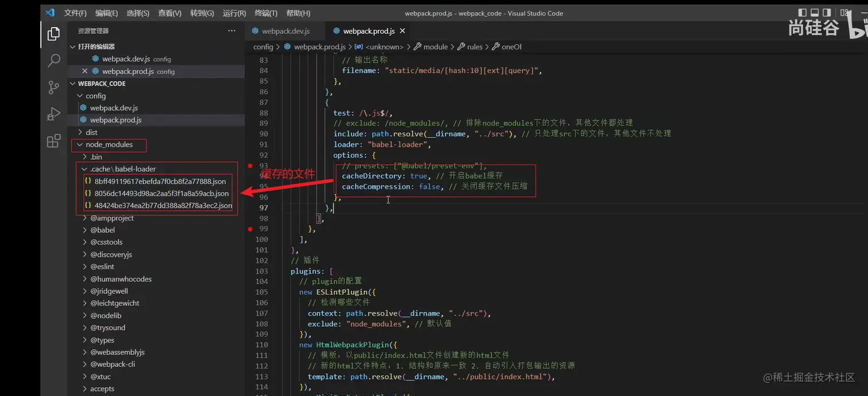
Task: Collapse the WEBPACK_CODE root folder
Action: coord(156,83)
